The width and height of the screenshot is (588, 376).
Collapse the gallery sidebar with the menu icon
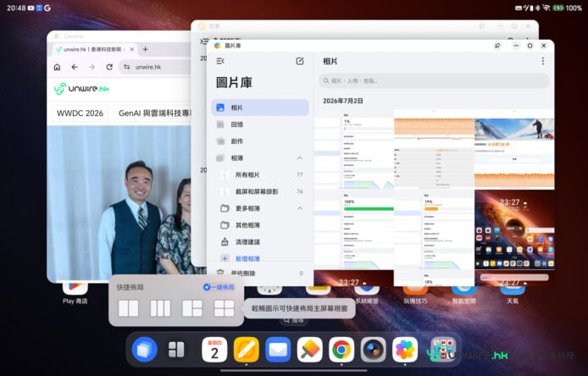coord(220,61)
